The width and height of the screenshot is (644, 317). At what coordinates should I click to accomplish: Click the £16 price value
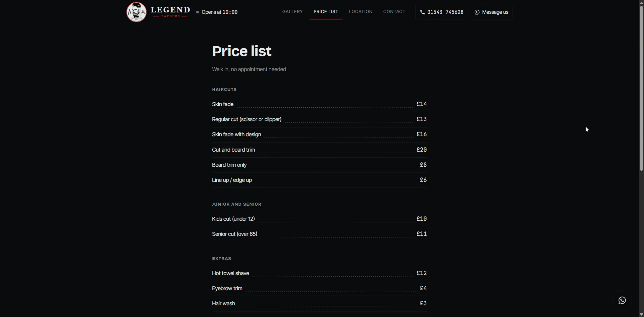pos(422,135)
